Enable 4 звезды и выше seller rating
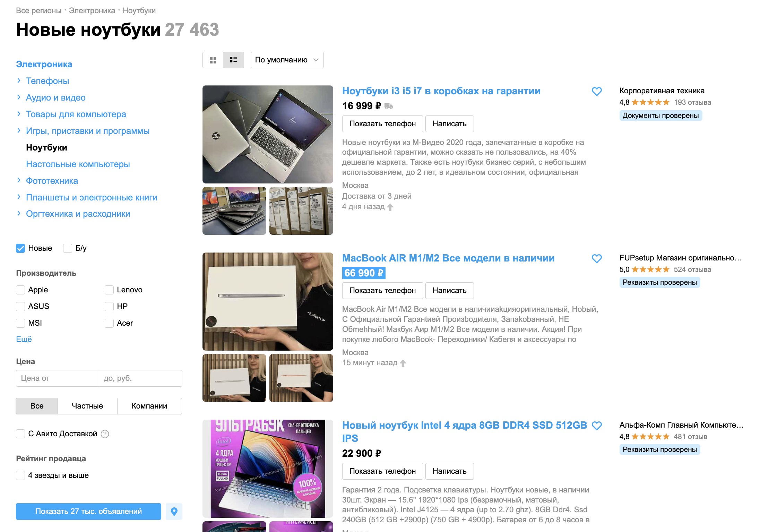The image size is (778, 532). pos(20,475)
